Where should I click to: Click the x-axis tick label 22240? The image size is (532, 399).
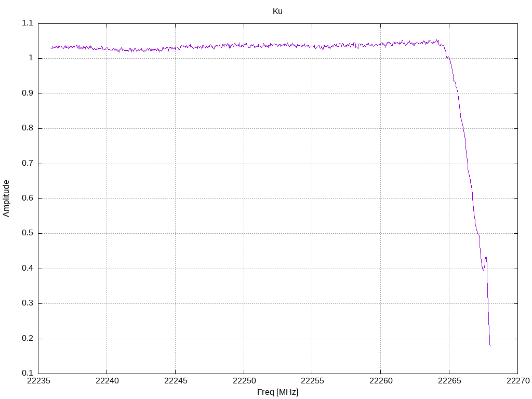pos(107,381)
